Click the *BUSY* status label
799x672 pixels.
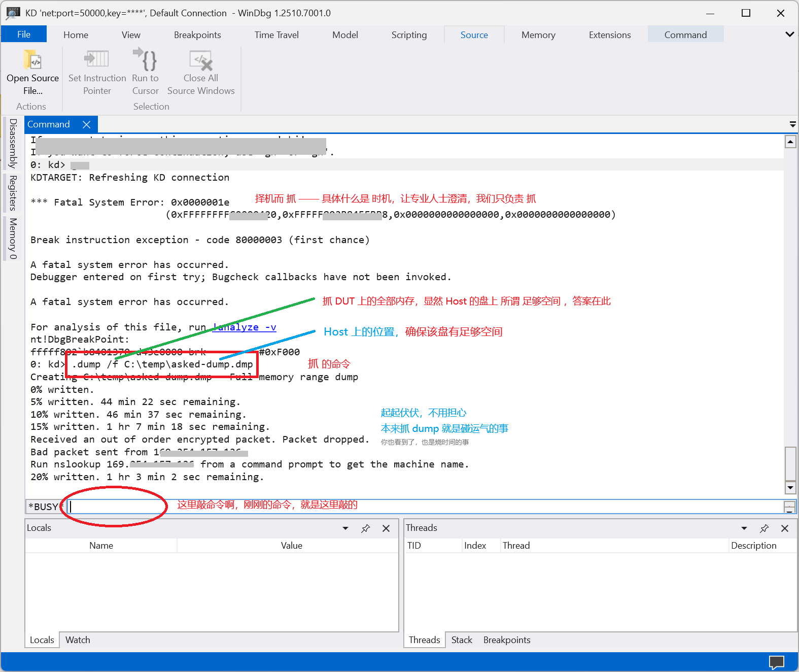point(45,507)
